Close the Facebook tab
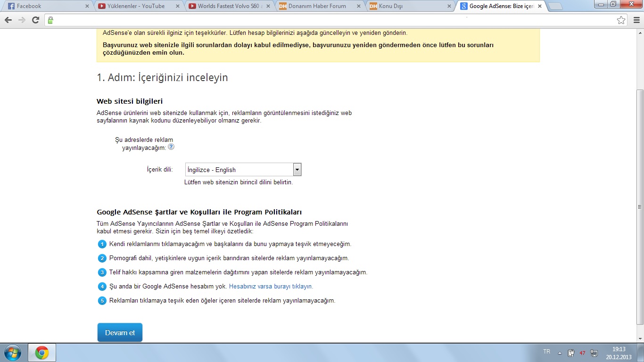644x362 pixels. coord(87,6)
